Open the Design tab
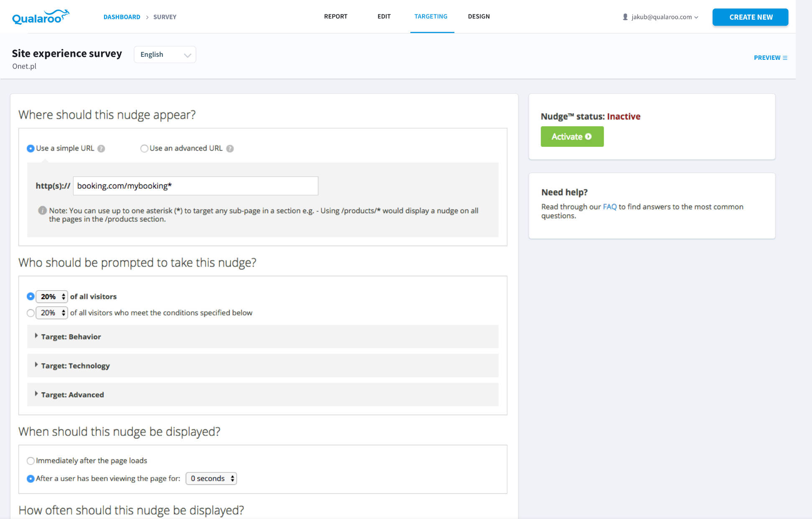The image size is (812, 519). [479, 16]
